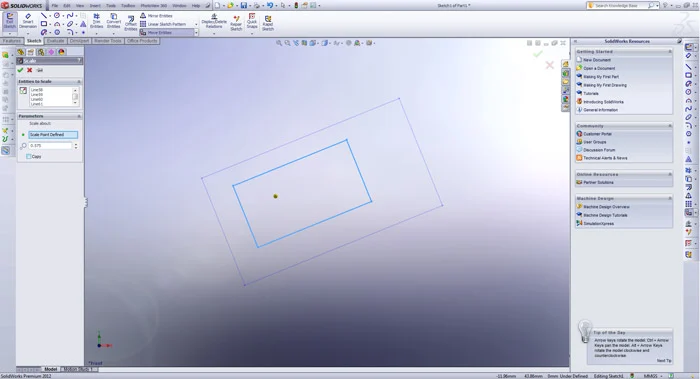
Task: Click Linear Sketch Pattern in the ribbon
Action: (x=163, y=24)
